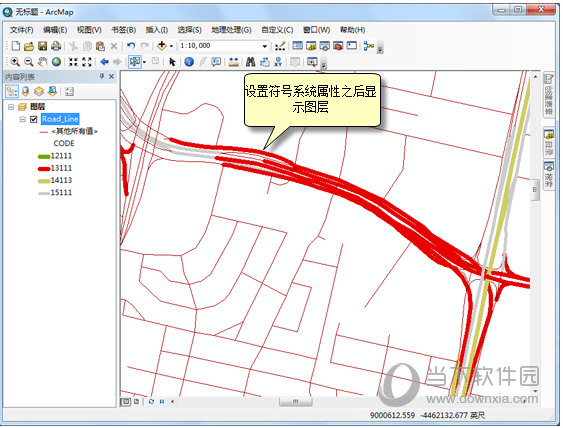Open the 插入(I) menu
Screen dimensions: 563x428
click(157, 30)
